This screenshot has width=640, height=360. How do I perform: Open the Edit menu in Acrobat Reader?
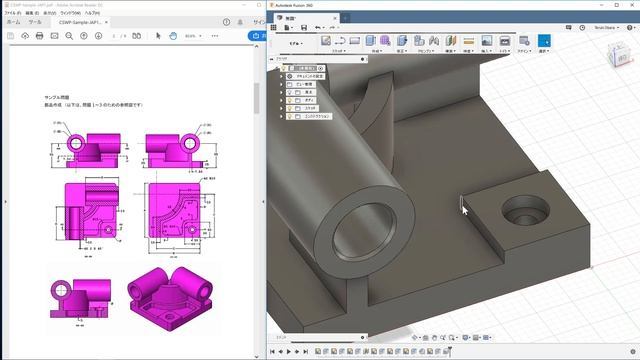[x=32, y=13]
